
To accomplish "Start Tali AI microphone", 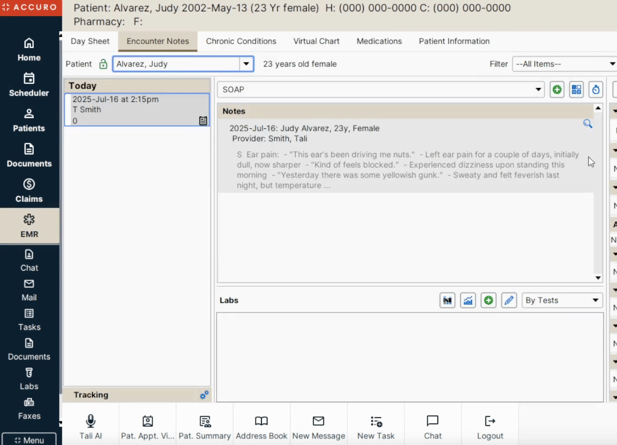I will pos(90,427).
